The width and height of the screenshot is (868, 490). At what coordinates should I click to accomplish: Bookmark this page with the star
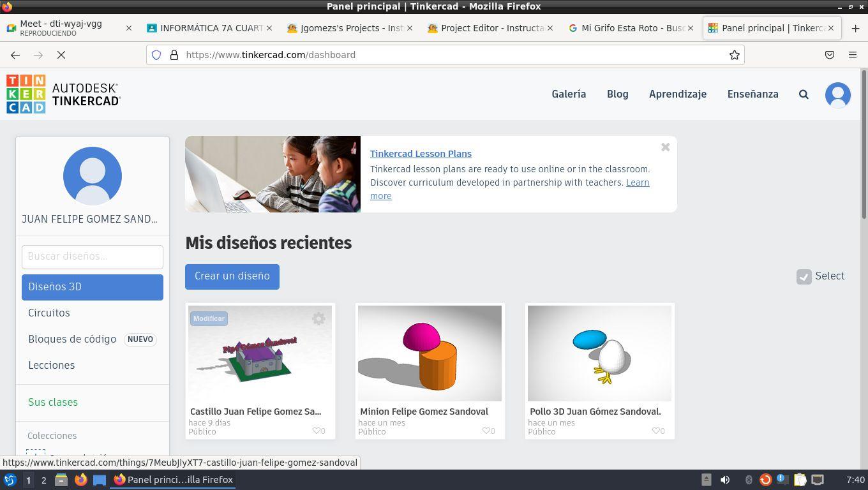pos(735,55)
